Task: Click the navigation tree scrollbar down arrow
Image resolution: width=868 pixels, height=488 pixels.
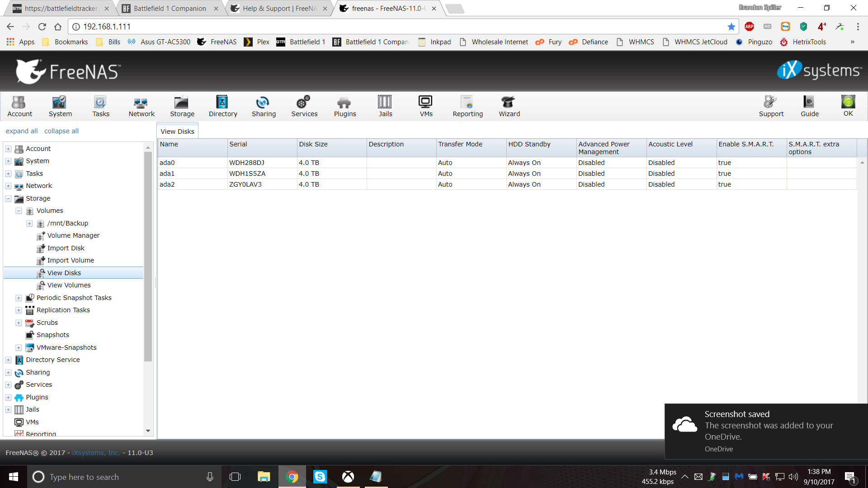Action: (x=148, y=431)
